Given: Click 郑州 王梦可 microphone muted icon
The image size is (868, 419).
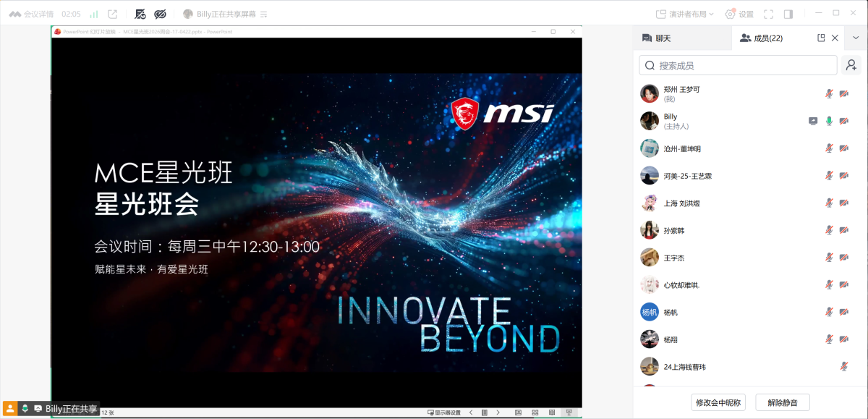Looking at the screenshot, I should [830, 93].
